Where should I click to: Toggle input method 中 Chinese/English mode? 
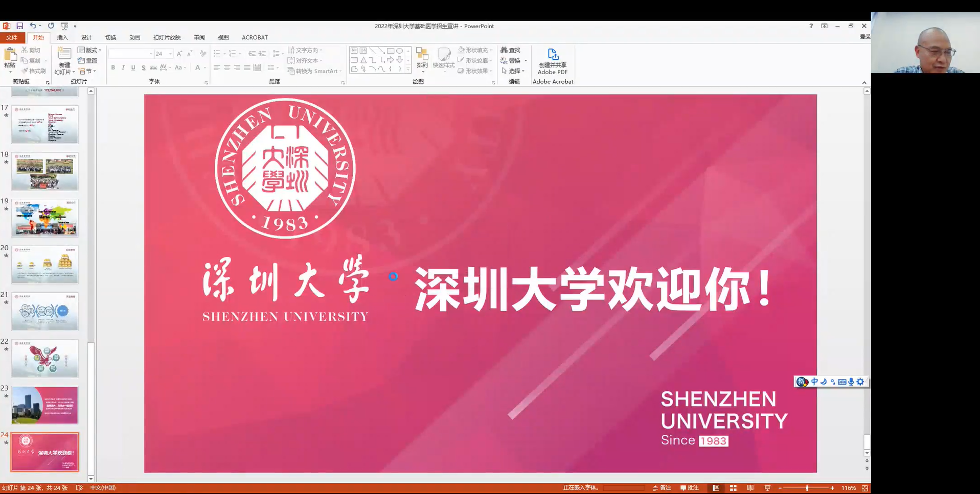(x=814, y=382)
